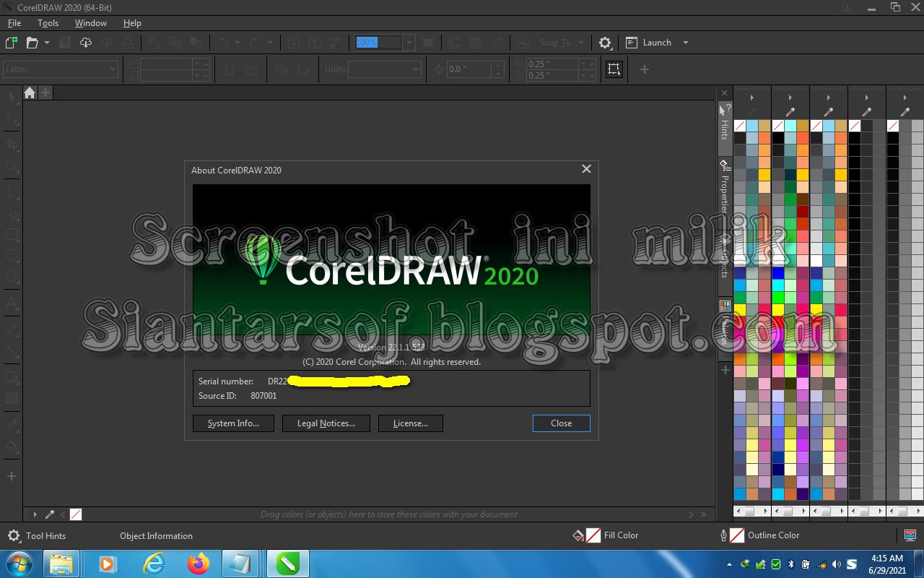Open the zoom level dropdown arrow
Image resolution: width=924 pixels, height=578 pixels.
(x=409, y=43)
